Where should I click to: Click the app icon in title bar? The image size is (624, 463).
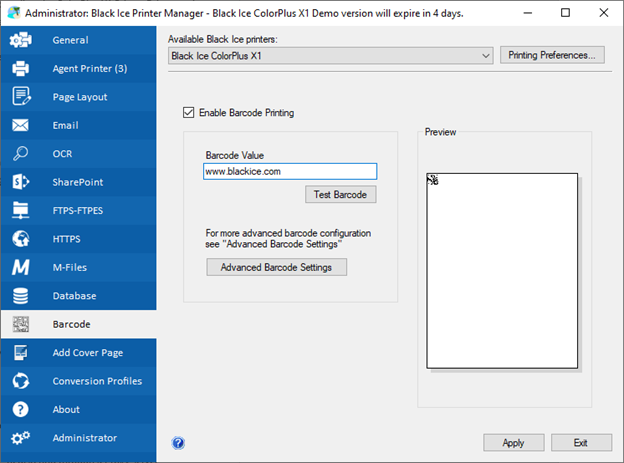(14, 13)
